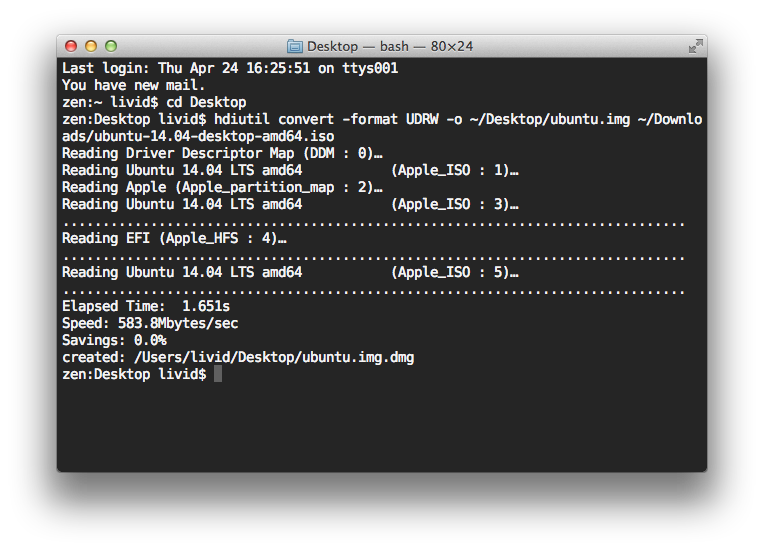Click the 'Elapsed Time: 1.651s' line
This screenshot has width=764, height=551.
pos(146,306)
